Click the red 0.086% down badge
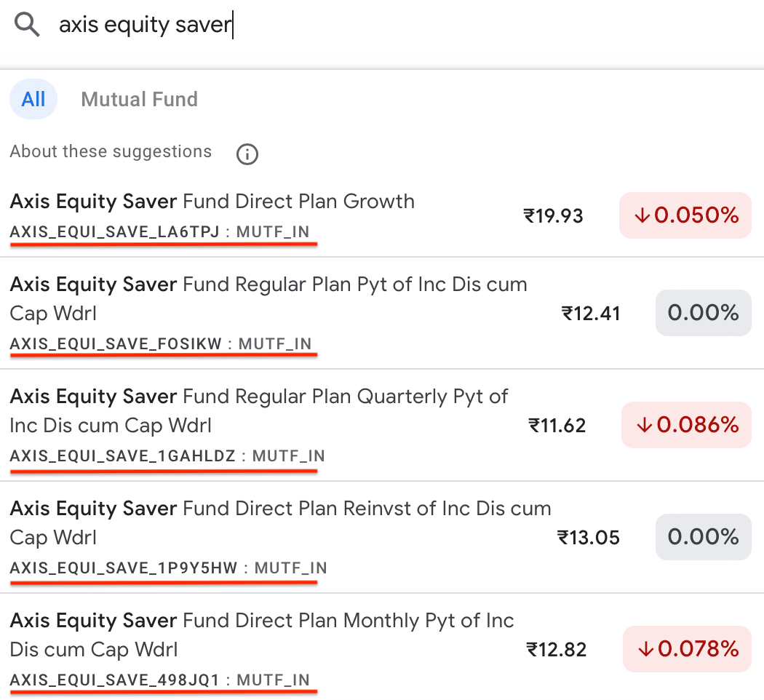This screenshot has width=764, height=700. coord(686,425)
